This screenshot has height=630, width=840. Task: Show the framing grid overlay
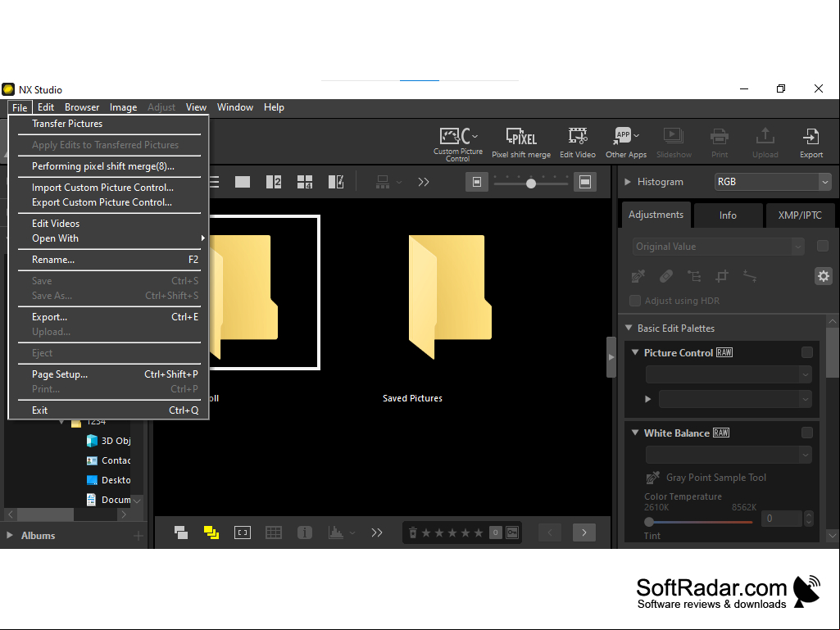[274, 533]
